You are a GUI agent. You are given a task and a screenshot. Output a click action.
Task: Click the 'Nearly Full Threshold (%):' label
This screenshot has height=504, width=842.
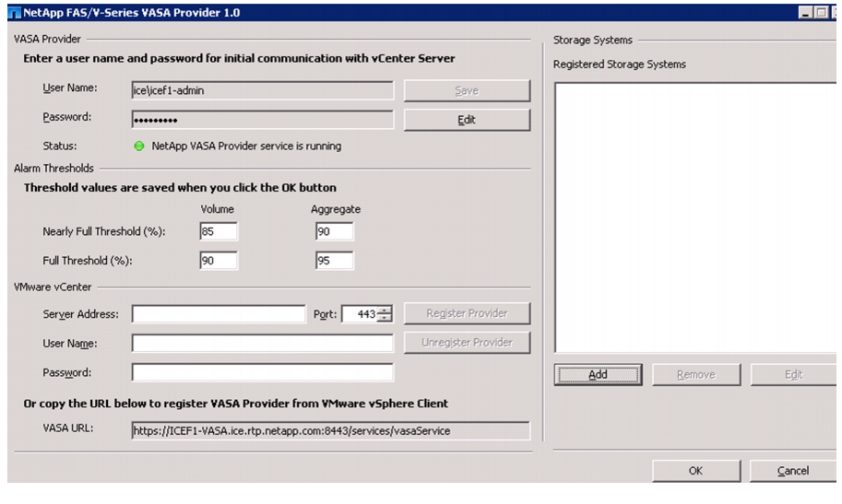(104, 231)
